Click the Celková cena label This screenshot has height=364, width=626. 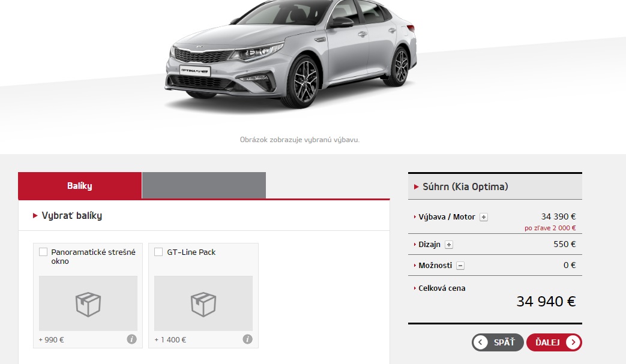click(x=442, y=288)
